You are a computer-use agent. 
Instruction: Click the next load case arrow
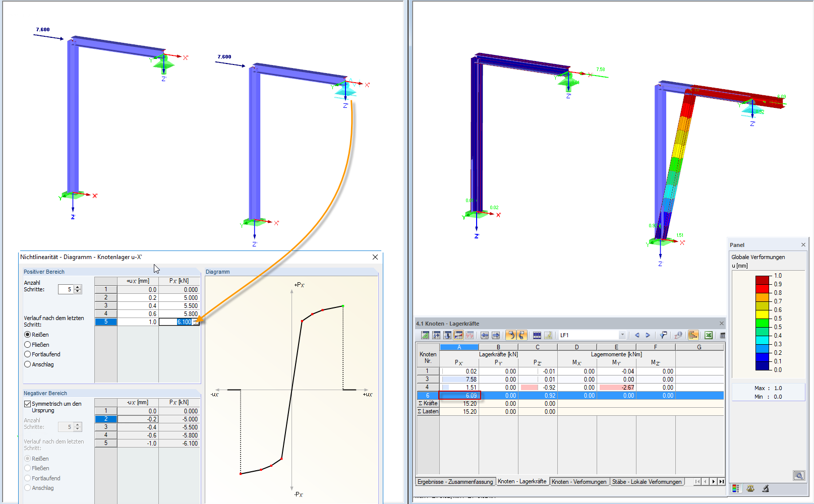click(648, 335)
